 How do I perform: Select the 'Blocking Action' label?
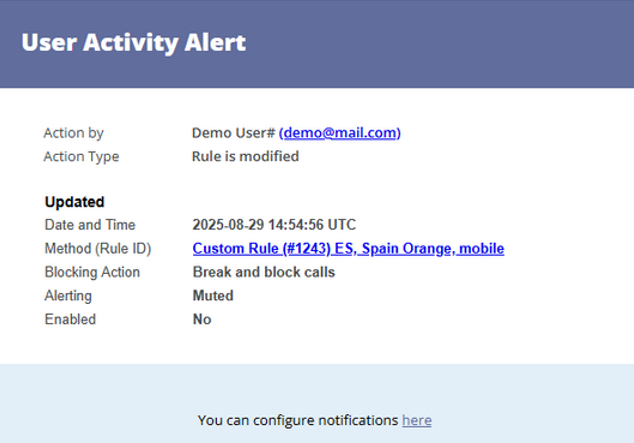92,272
